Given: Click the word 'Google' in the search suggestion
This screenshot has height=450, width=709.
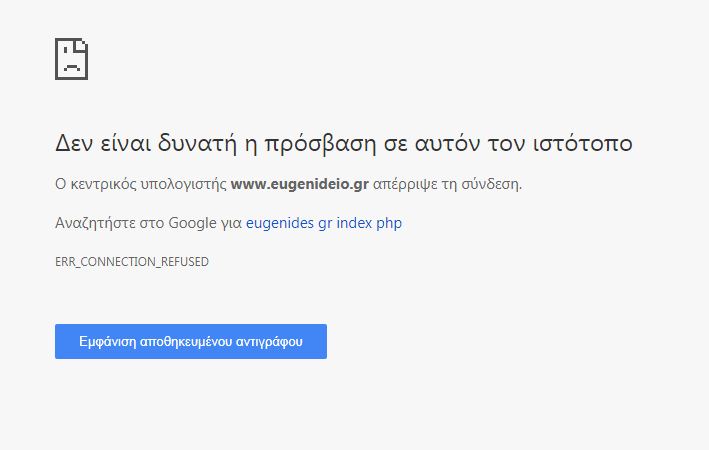Looking at the screenshot, I should [x=192, y=223].
